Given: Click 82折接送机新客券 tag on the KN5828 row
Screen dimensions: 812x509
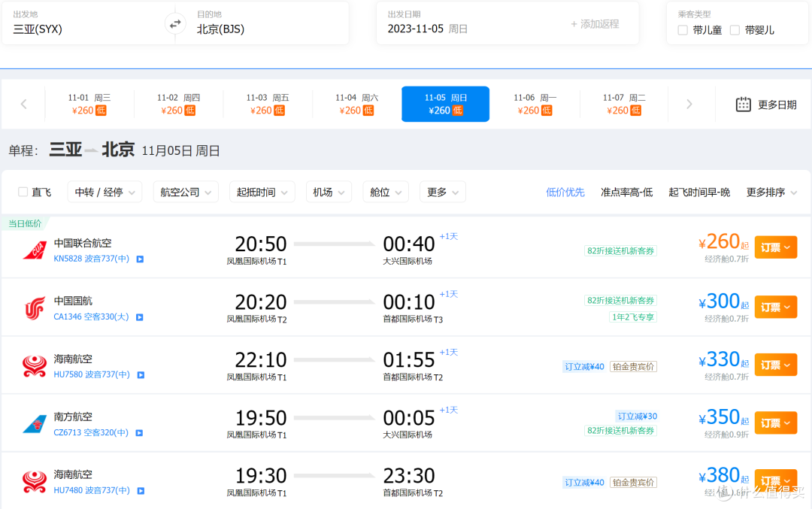Looking at the screenshot, I should [620, 250].
